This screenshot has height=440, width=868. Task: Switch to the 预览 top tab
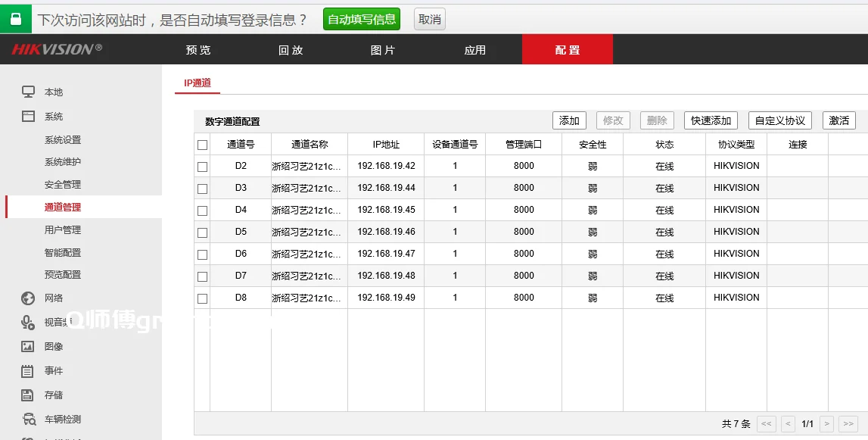pyautogui.click(x=198, y=50)
